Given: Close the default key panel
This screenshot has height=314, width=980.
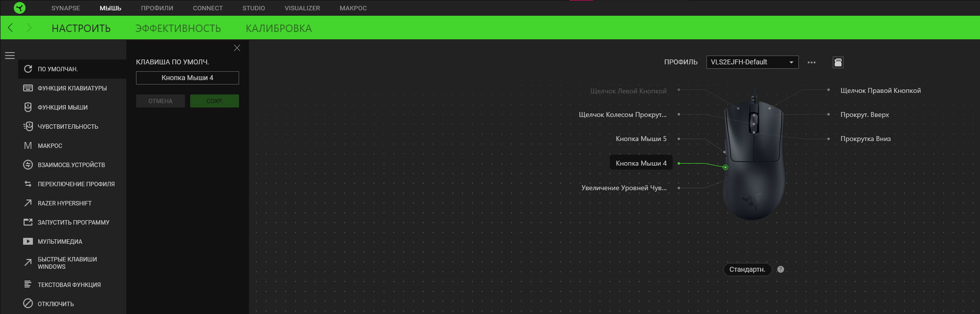Looking at the screenshot, I should 237,48.
